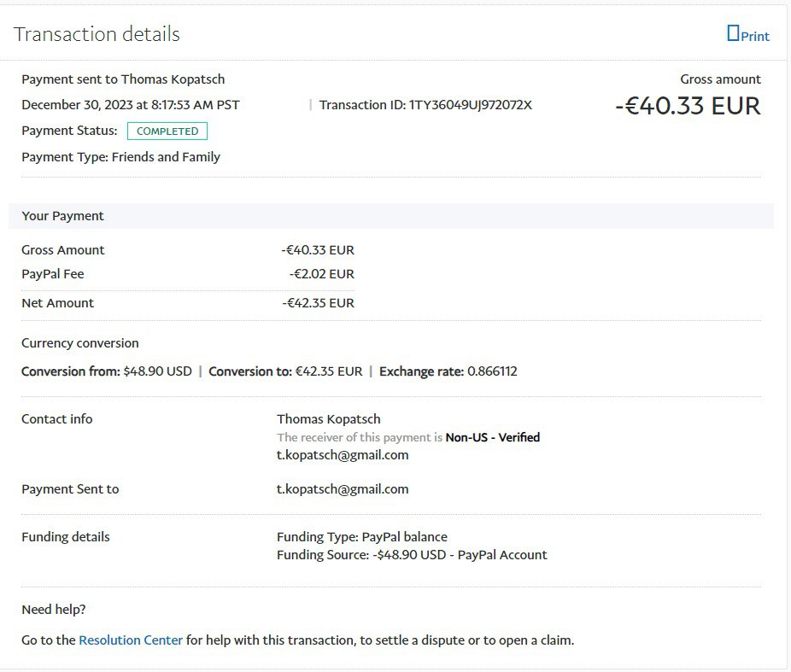
Task: Click the Print page icon
Action: point(733,33)
